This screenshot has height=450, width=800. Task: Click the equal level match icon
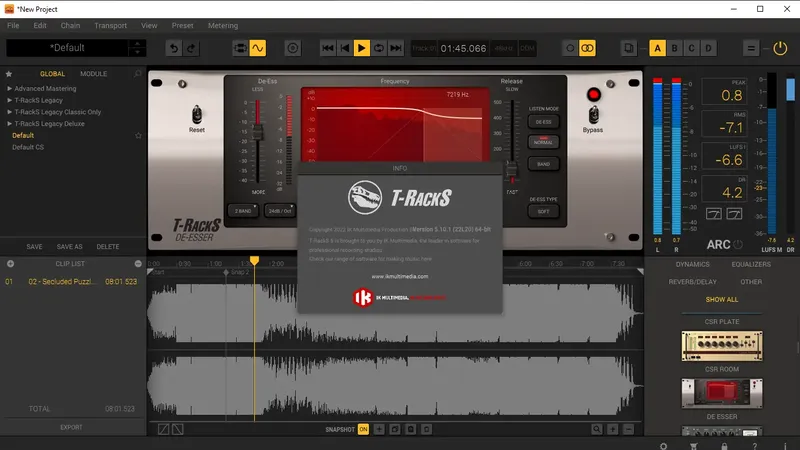(x=751, y=48)
